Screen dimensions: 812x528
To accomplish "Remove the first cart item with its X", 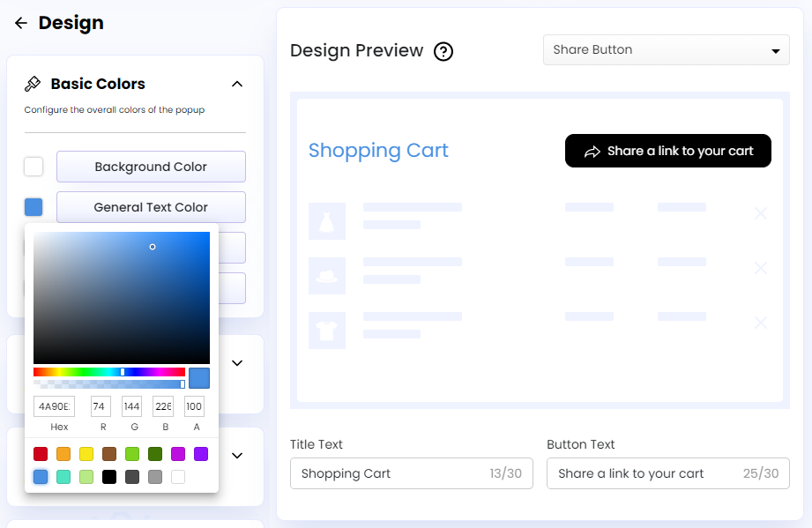I will pyautogui.click(x=760, y=213).
